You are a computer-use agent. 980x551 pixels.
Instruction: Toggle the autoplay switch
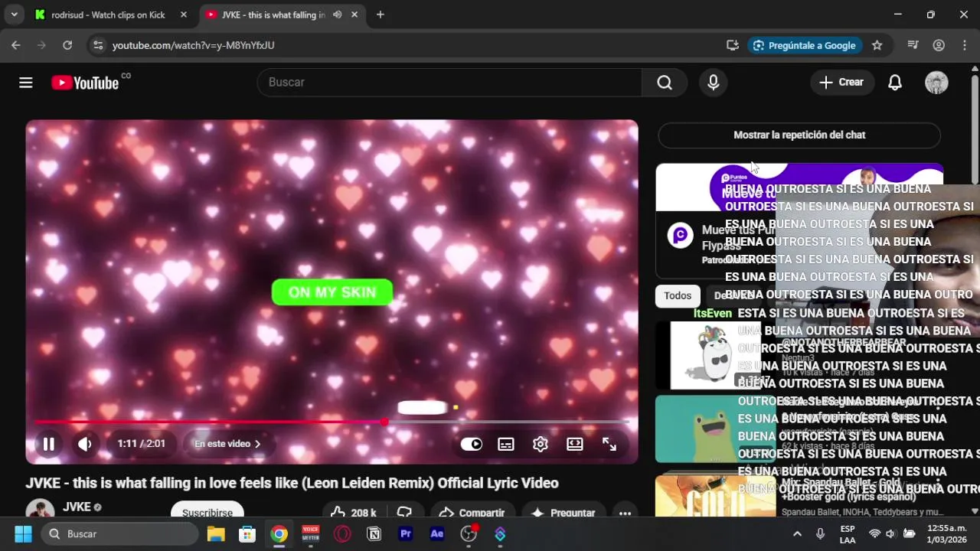pos(472,444)
